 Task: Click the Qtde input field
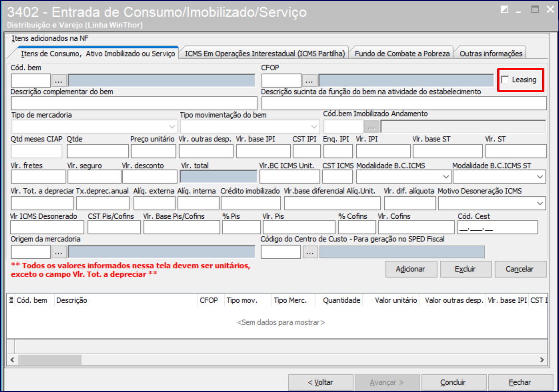click(x=98, y=151)
